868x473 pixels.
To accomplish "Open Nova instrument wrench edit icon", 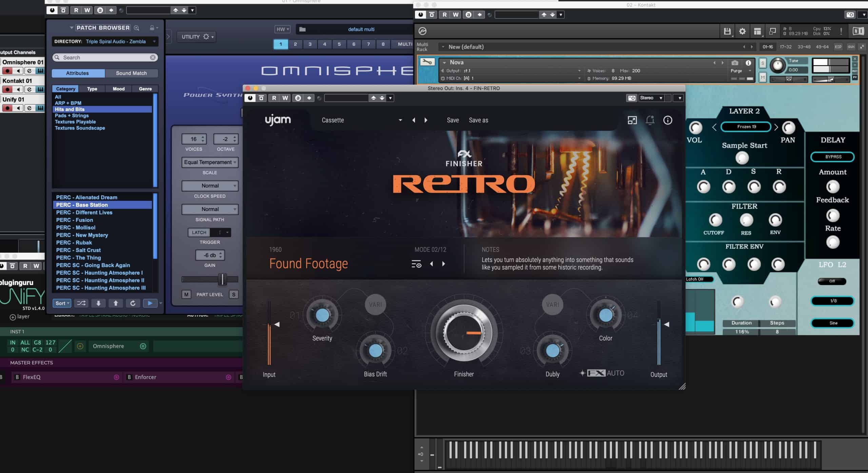I will coord(427,62).
